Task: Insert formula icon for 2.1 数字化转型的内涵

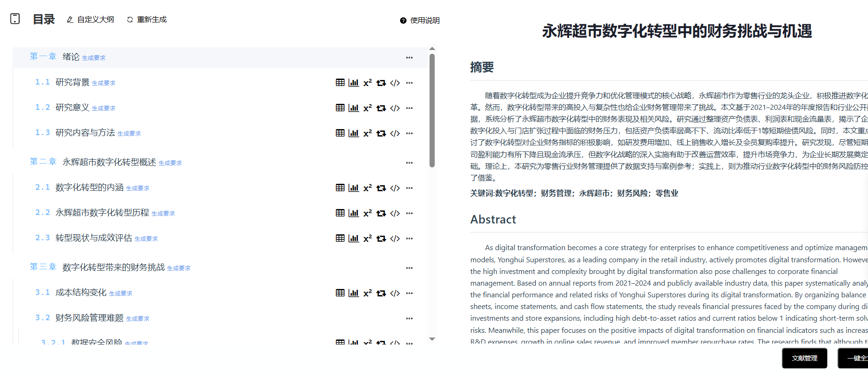Action: click(367, 188)
